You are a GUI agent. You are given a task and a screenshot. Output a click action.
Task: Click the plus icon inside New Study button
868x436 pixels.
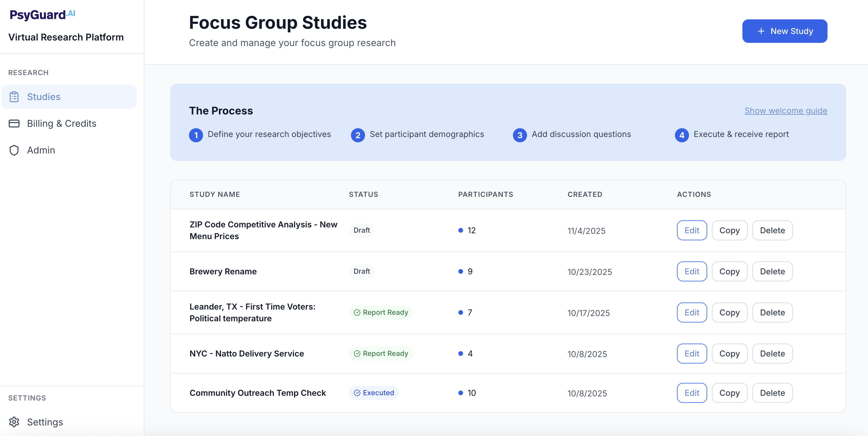761,31
